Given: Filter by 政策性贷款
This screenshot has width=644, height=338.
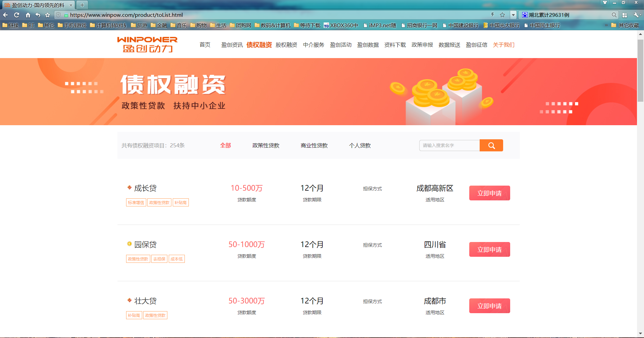Looking at the screenshot, I should click(266, 145).
